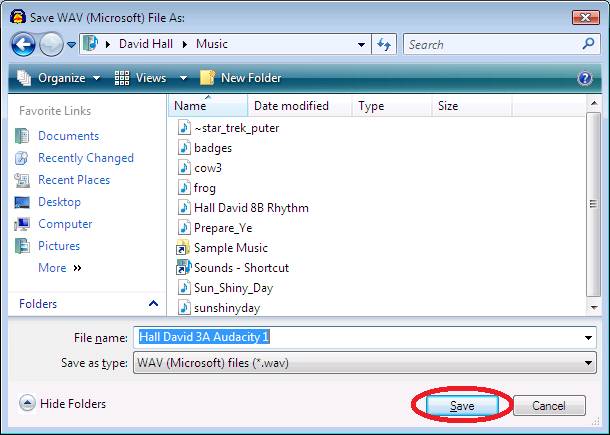Select the badges audio file
610x435 pixels.
tap(205, 148)
